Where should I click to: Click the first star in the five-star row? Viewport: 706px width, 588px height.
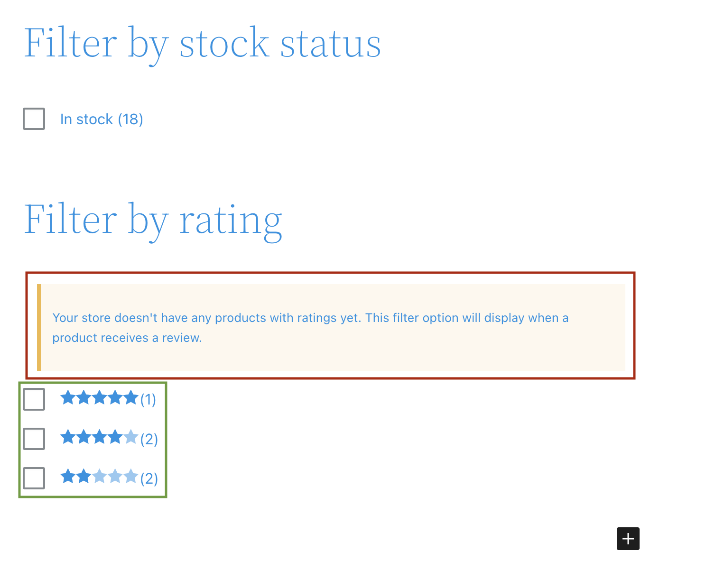point(68,398)
